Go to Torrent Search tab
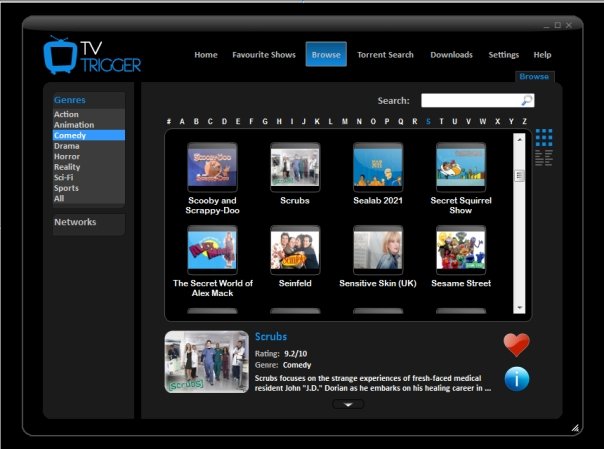The image size is (604, 449). click(385, 55)
